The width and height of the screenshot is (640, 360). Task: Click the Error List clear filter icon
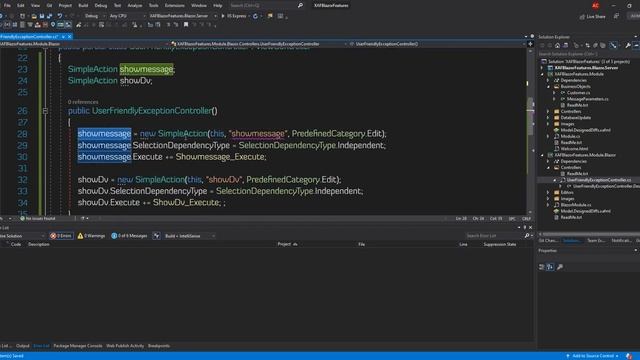coord(156,236)
